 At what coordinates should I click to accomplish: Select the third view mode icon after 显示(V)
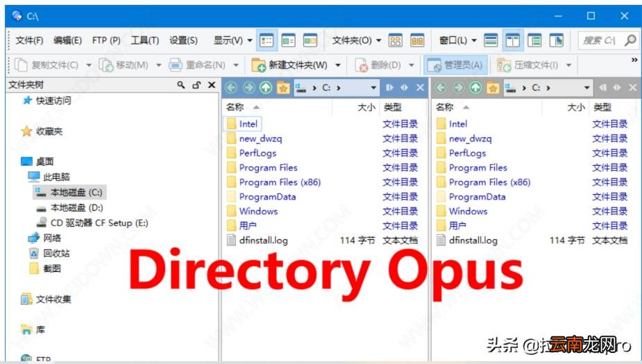[310, 40]
